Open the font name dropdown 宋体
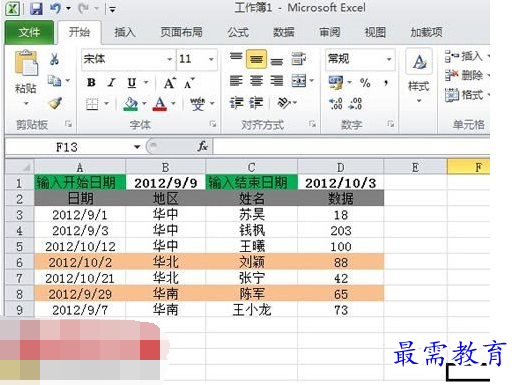This screenshot has width=515, height=385. [x=170, y=59]
